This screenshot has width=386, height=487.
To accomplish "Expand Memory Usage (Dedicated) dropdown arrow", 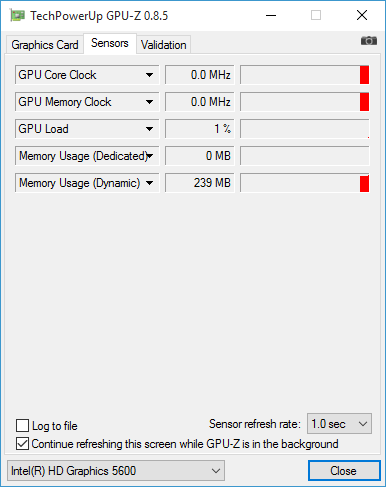I will [150, 156].
